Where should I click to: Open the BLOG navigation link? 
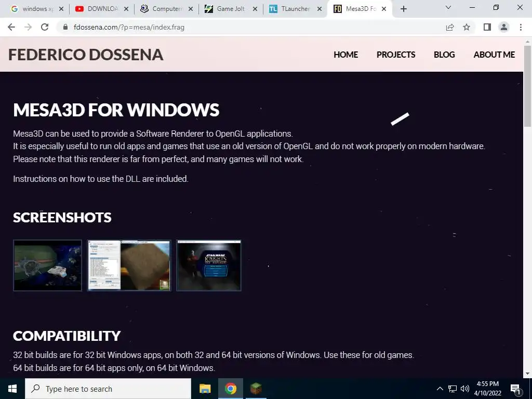coord(444,55)
